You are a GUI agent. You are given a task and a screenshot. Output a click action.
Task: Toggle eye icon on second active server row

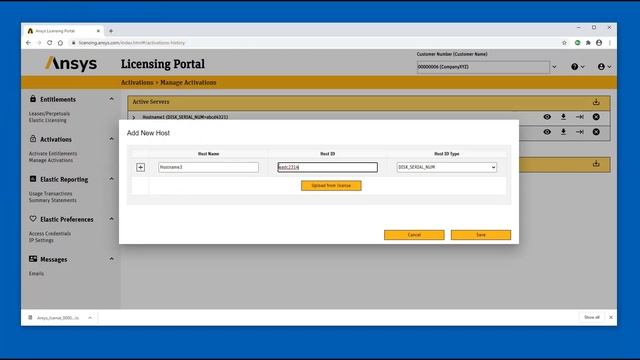547,132
